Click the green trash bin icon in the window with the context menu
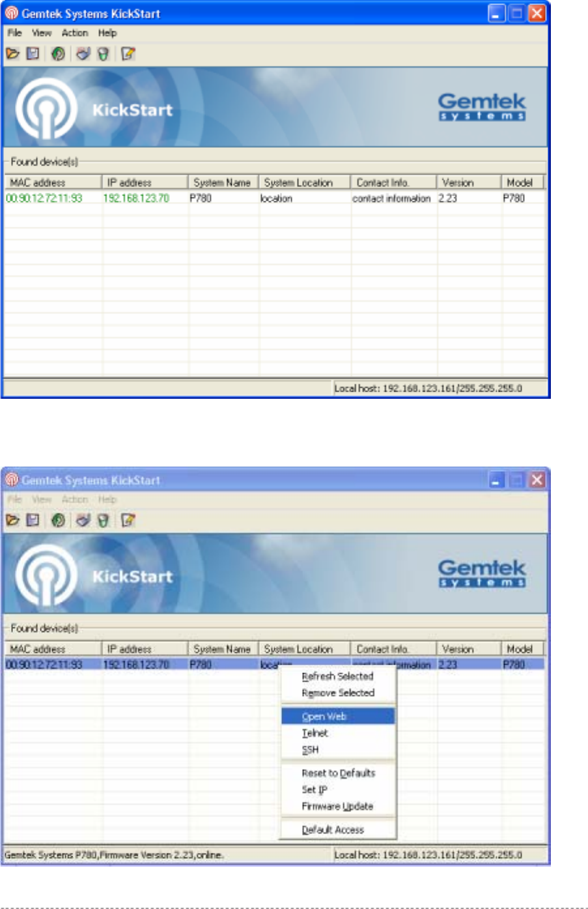The image size is (588, 909). click(x=102, y=521)
